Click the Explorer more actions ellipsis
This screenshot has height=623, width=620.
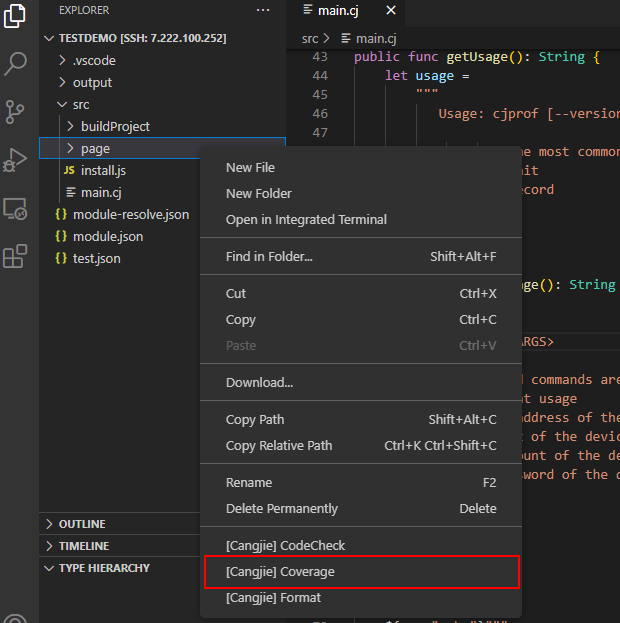pos(263,10)
